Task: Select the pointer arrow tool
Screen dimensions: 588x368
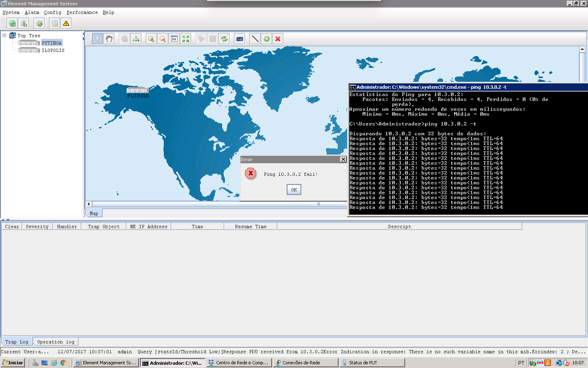Action: [x=97, y=39]
